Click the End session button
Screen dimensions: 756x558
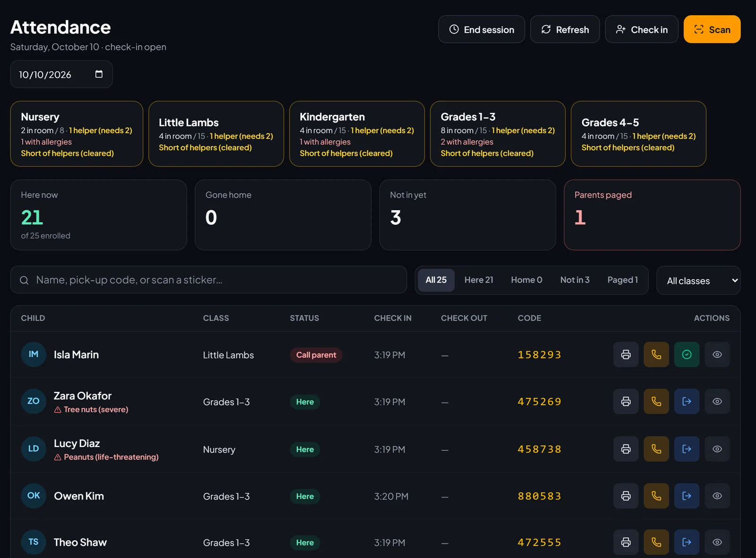[x=481, y=29]
